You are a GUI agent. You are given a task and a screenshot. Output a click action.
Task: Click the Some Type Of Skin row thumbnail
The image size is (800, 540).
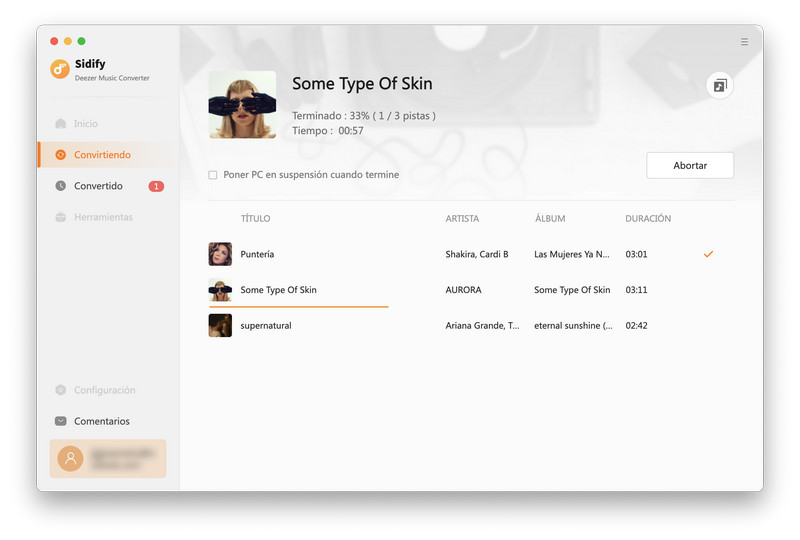(x=220, y=290)
